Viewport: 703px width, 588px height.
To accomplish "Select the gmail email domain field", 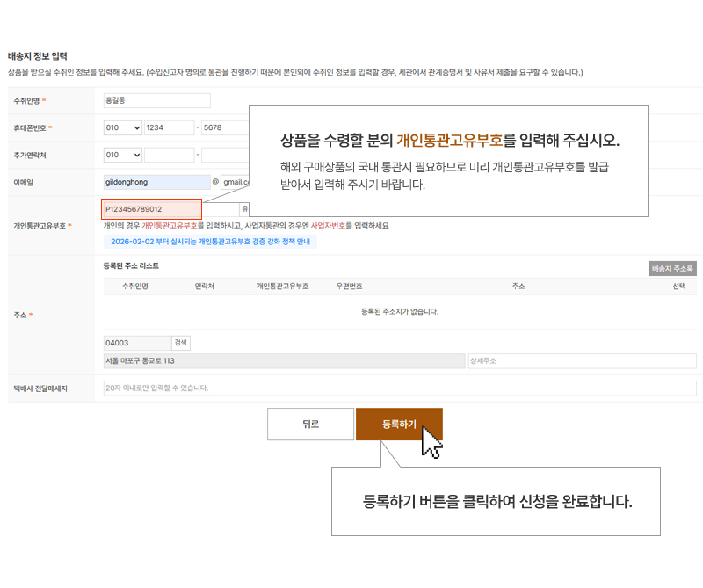I will click(x=236, y=182).
